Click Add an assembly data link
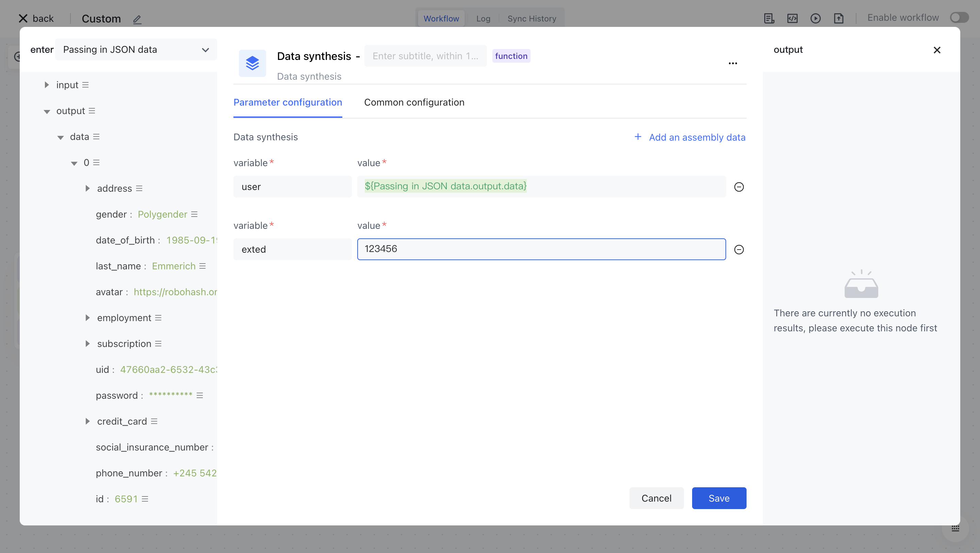The height and width of the screenshot is (553, 980). point(689,137)
